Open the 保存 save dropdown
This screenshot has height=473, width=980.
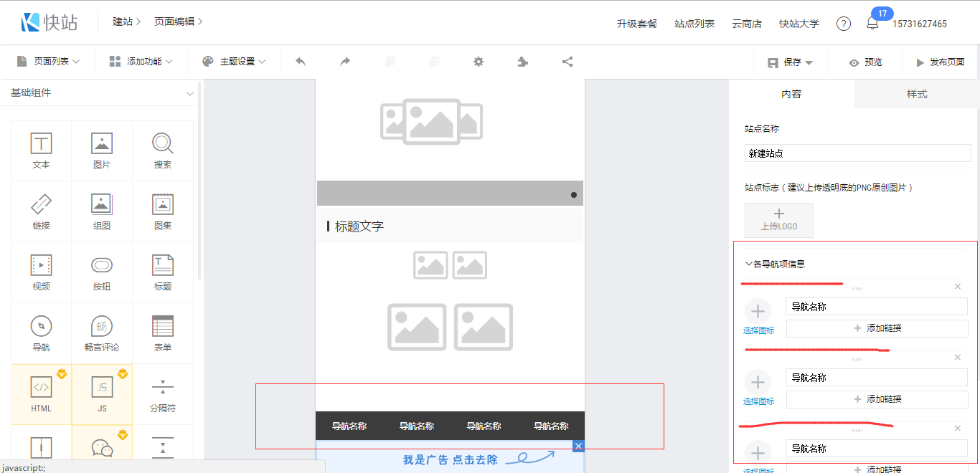coord(791,62)
